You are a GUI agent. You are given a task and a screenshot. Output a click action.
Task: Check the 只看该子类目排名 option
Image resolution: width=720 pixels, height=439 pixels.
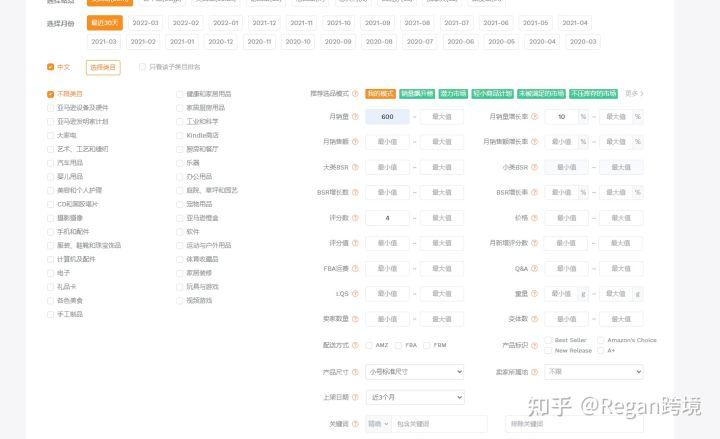(x=142, y=67)
